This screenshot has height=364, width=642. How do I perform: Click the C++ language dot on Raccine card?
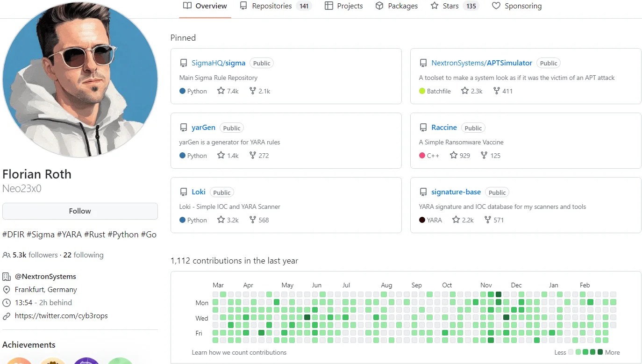point(422,156)
